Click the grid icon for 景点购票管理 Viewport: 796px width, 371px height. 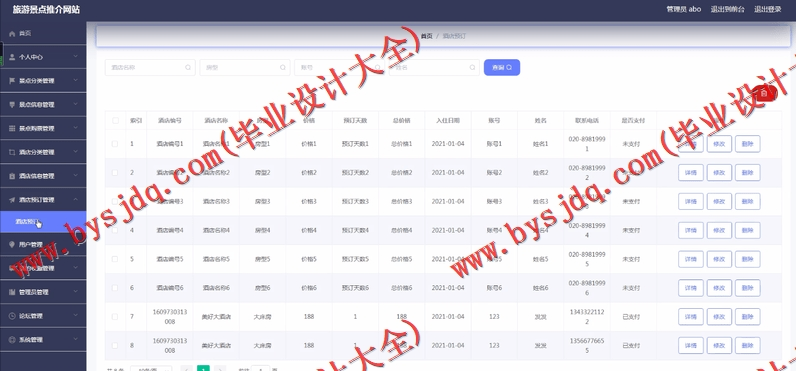(x=12, y=128)
